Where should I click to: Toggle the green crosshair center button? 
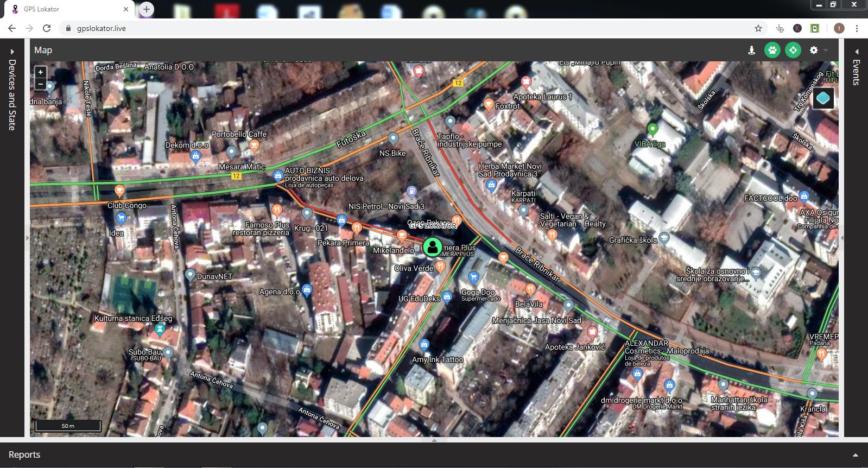[x=793, y=50]
